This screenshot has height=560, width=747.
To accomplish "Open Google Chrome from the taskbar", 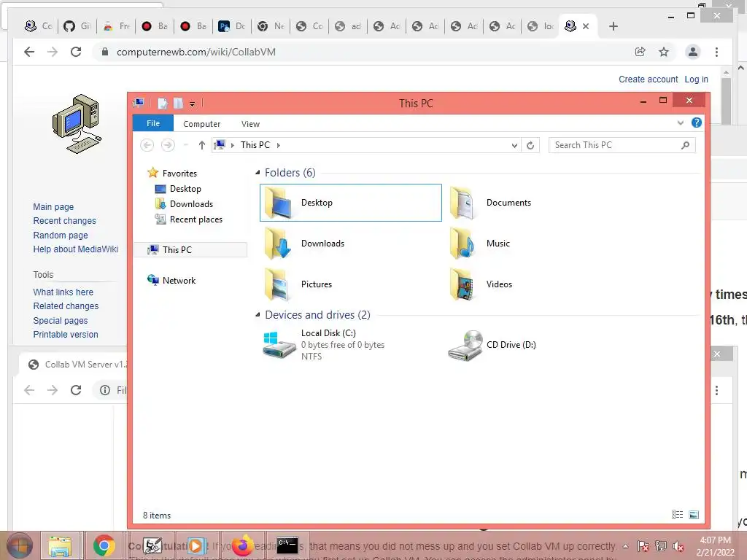I will pos(104,545).
